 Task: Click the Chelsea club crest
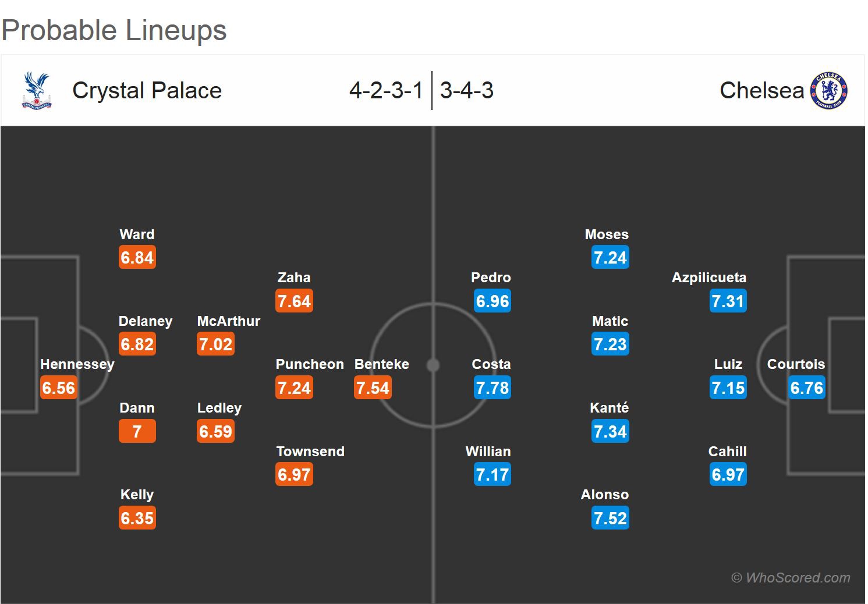829,91
